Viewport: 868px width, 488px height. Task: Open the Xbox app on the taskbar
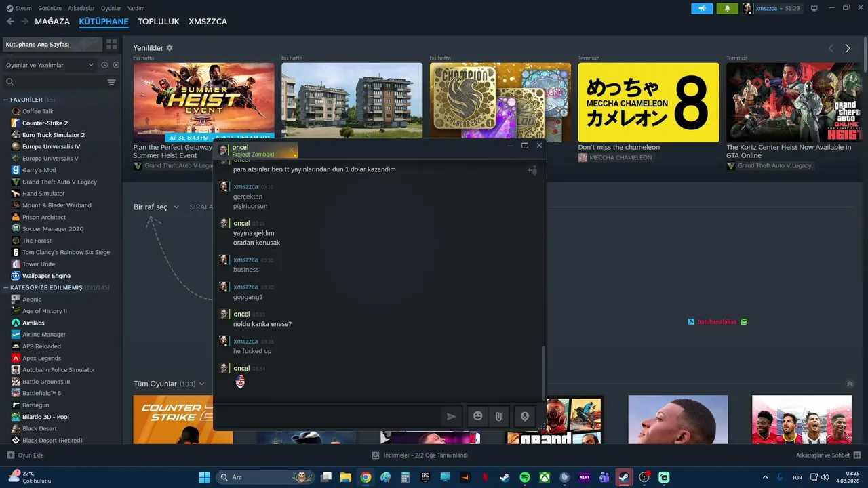[545, 477]
